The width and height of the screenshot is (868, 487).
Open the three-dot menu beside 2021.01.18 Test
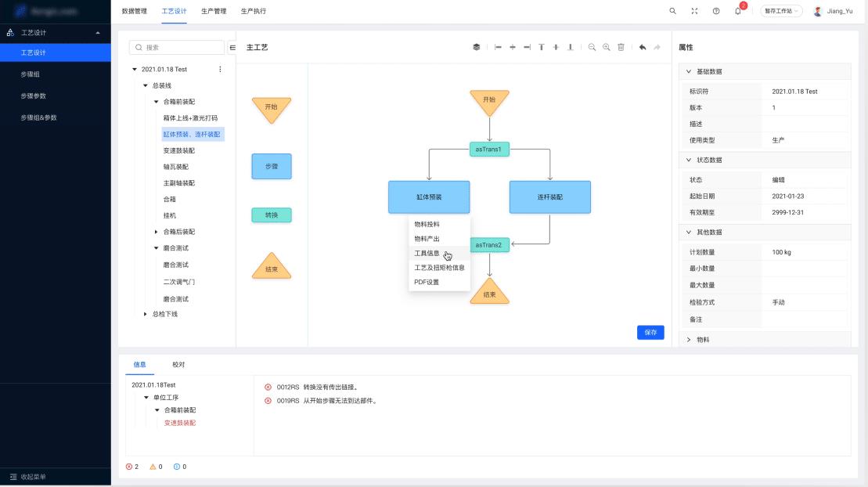click(x=220, y=70)
